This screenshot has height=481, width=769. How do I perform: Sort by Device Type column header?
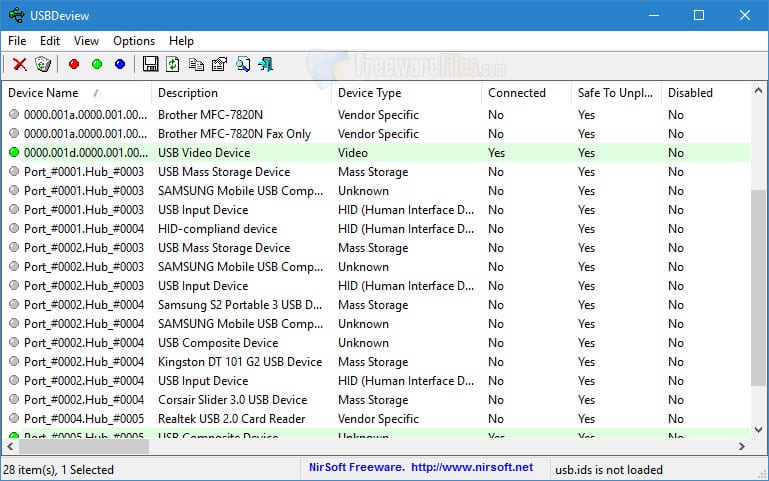click(x=407, y=93)
